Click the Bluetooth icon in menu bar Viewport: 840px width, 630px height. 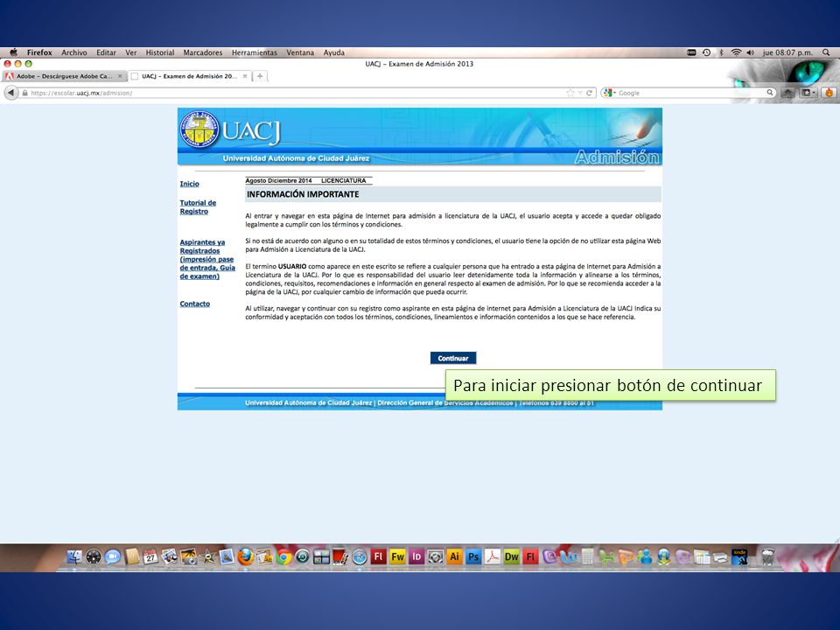click(x=721, y=52)
